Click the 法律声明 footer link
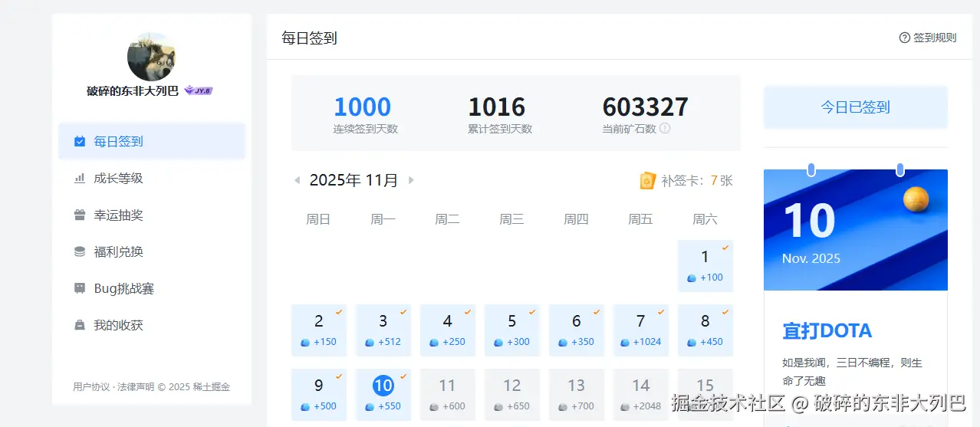Image resolution: width=980 pixels, height=427 pixels. click(x=136, y=386)
